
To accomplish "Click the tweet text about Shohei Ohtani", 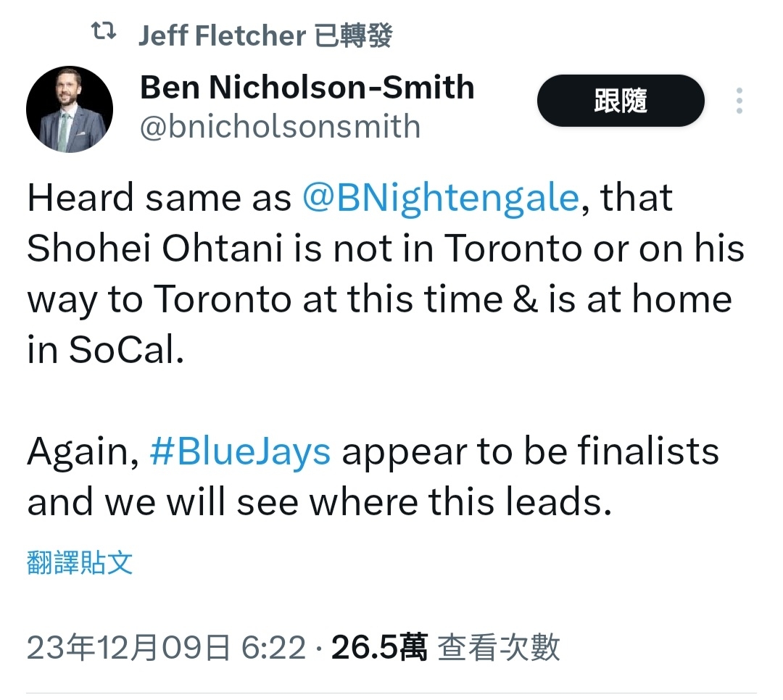I will click(386, 274).
